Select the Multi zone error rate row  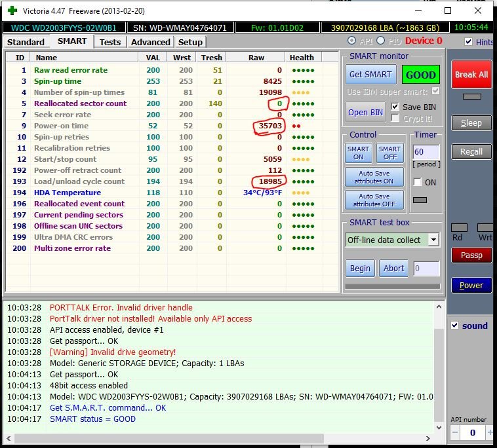click(172, 248)
